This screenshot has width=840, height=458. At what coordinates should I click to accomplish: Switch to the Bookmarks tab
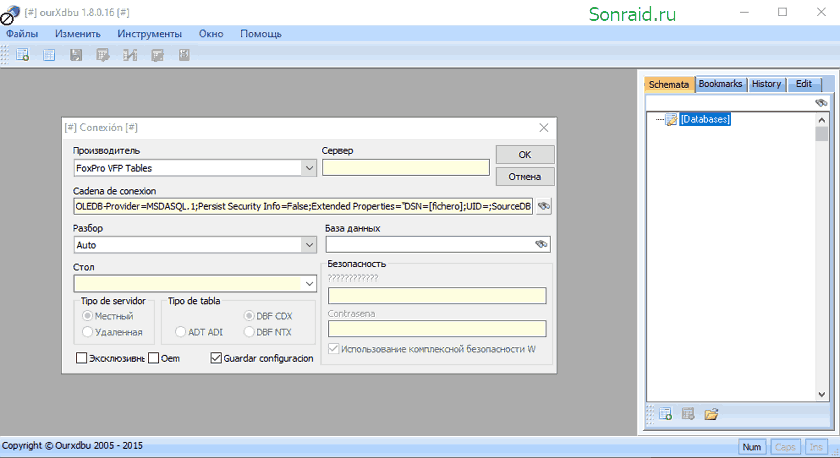[721, 84]
